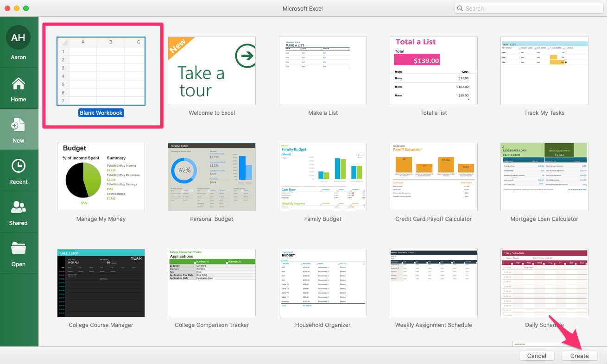Image resolution: width=607 pixels, height=364 pixels.
Task: Click the search magnifier icon
Action: pyautogui.click(x=460, y=8)
